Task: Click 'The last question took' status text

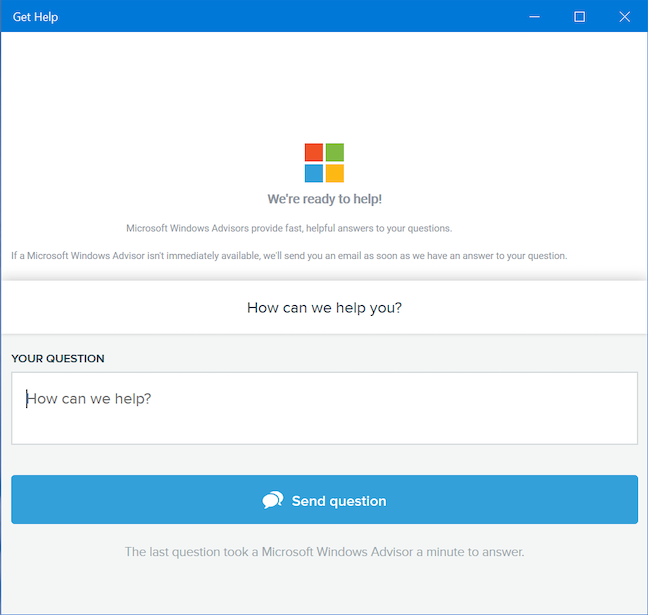Action: coord(324,552)
